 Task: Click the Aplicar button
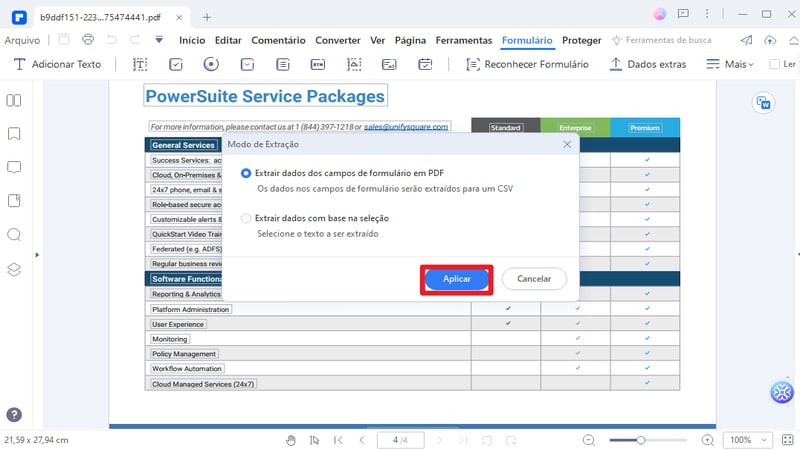[457, 279]
